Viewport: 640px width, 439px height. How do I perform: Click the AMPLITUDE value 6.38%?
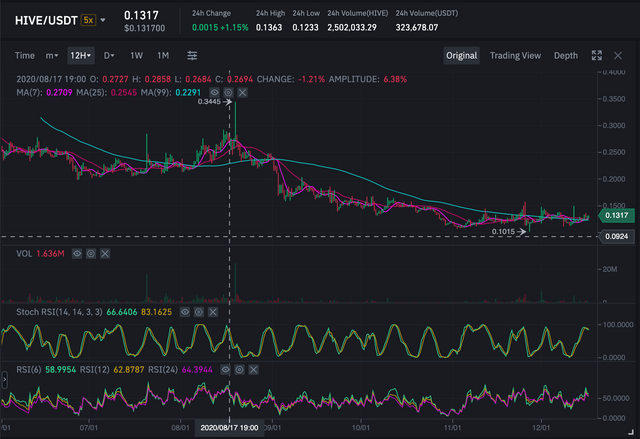395,79
